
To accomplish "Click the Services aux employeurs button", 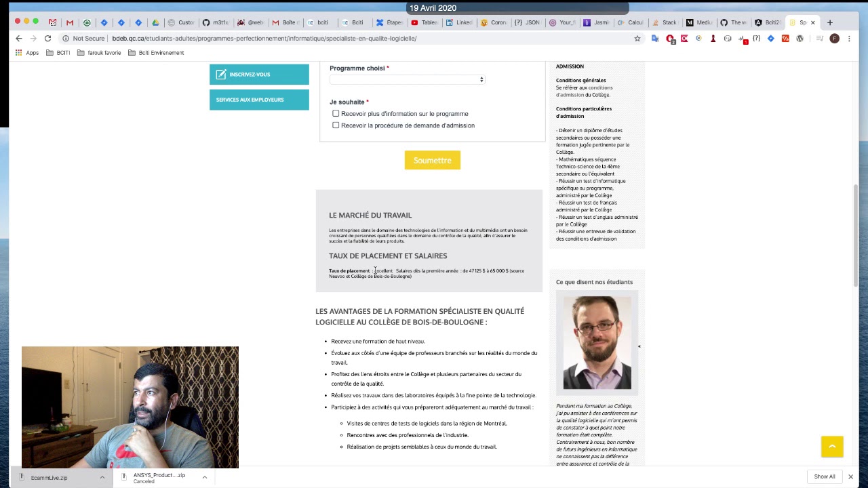I will click(x=259, y=100).
